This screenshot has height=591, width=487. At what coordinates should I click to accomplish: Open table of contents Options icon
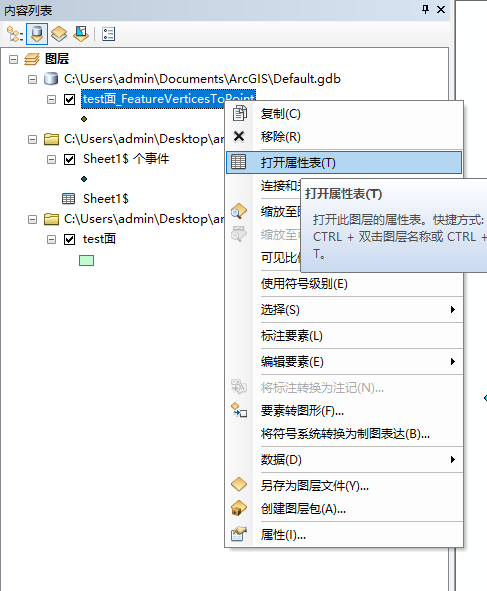[x=109, y=34]
